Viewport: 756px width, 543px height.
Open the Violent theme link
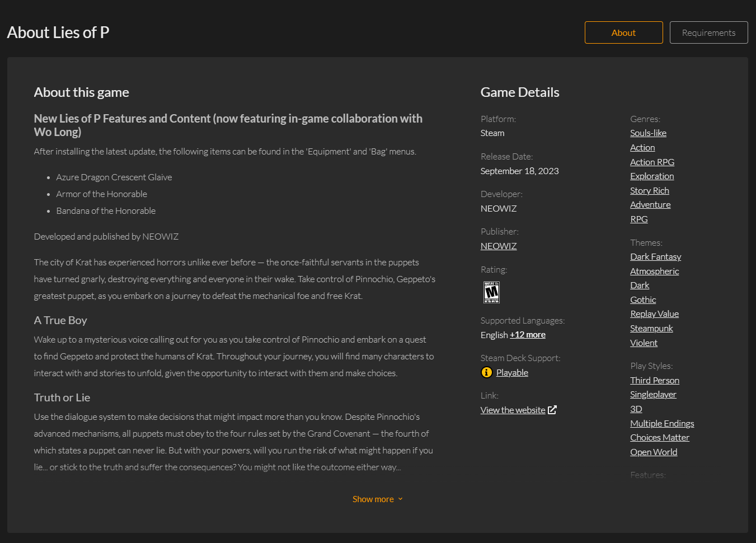tap(644, 343)
